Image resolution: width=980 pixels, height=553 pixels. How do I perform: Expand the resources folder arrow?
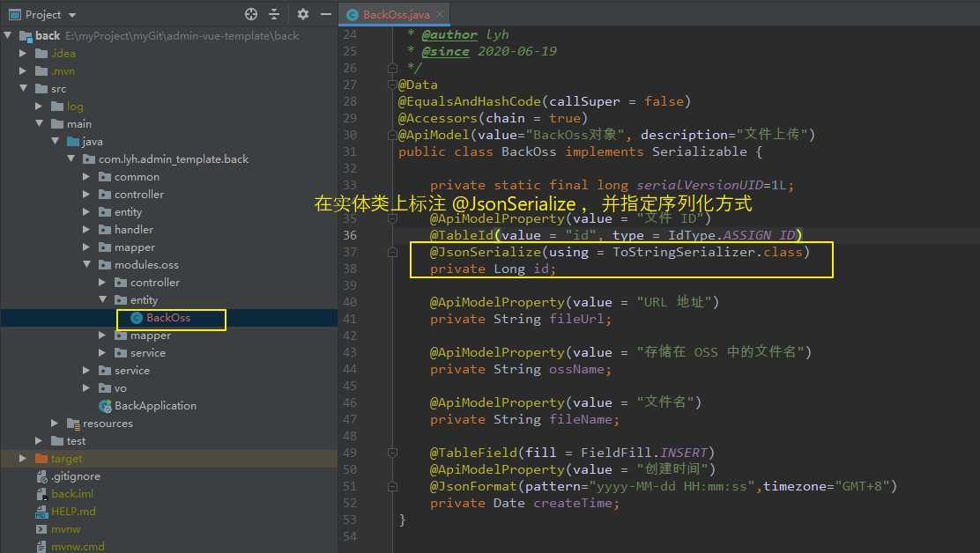pos(55,424)
